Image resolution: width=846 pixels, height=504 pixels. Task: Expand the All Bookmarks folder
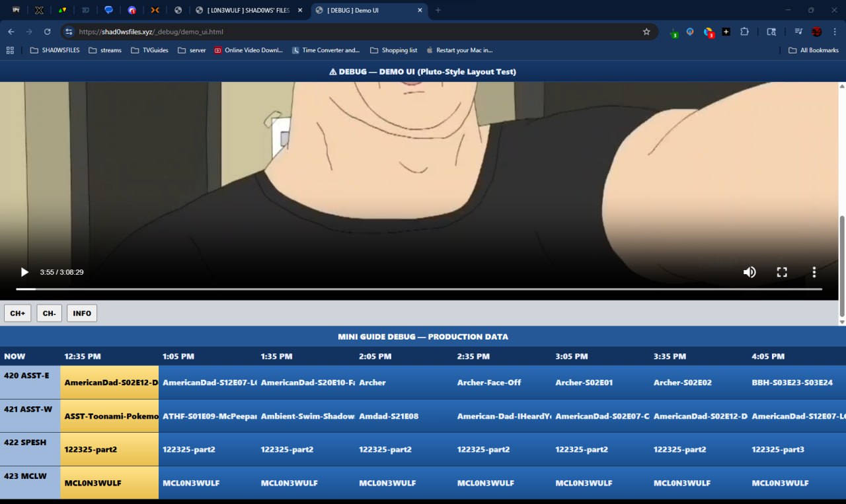tap(814, 50)
